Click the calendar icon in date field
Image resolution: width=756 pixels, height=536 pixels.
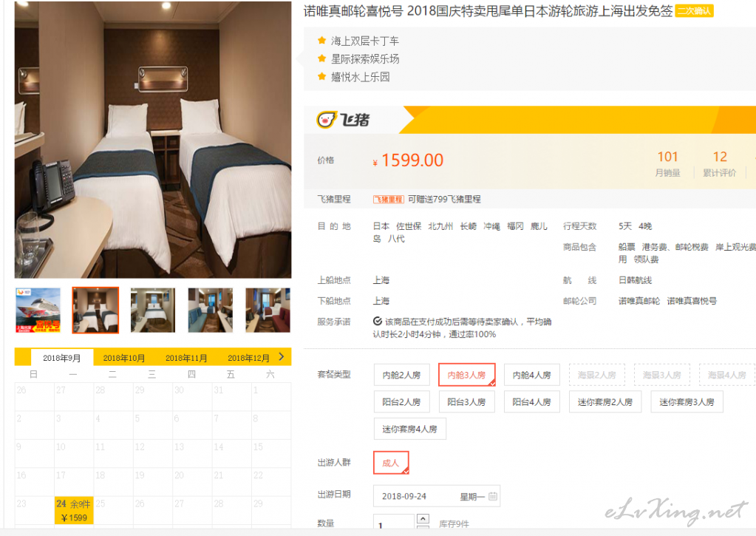492,496
